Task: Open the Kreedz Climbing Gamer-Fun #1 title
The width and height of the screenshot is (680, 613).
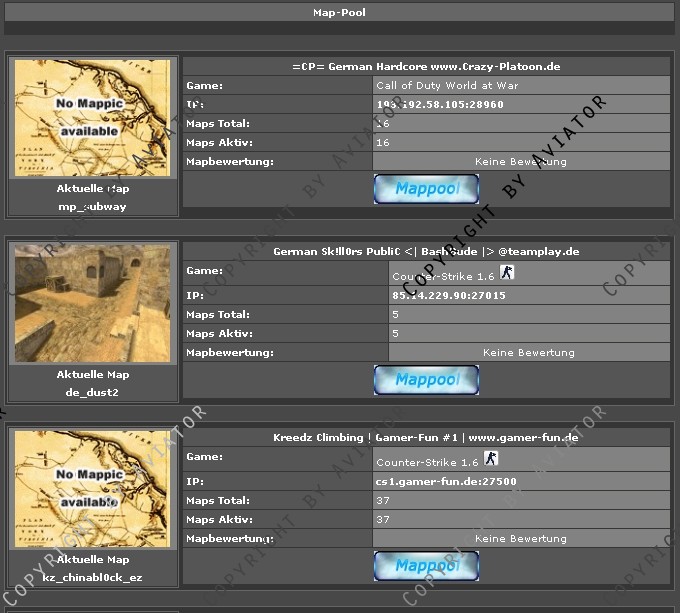Action: (426, 437)
